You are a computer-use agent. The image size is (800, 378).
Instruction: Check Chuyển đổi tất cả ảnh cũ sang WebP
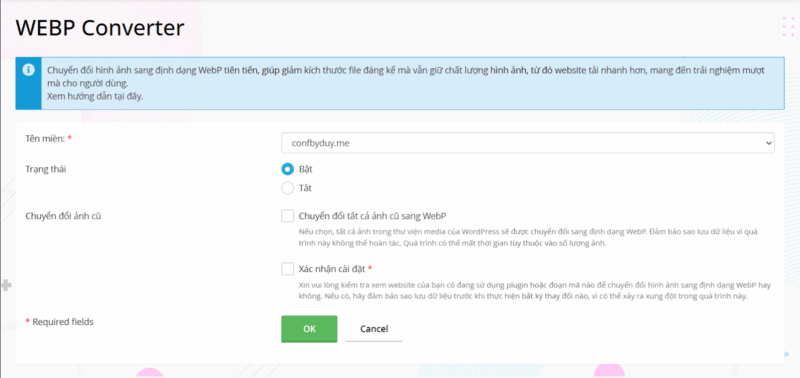tap(288, 216)
